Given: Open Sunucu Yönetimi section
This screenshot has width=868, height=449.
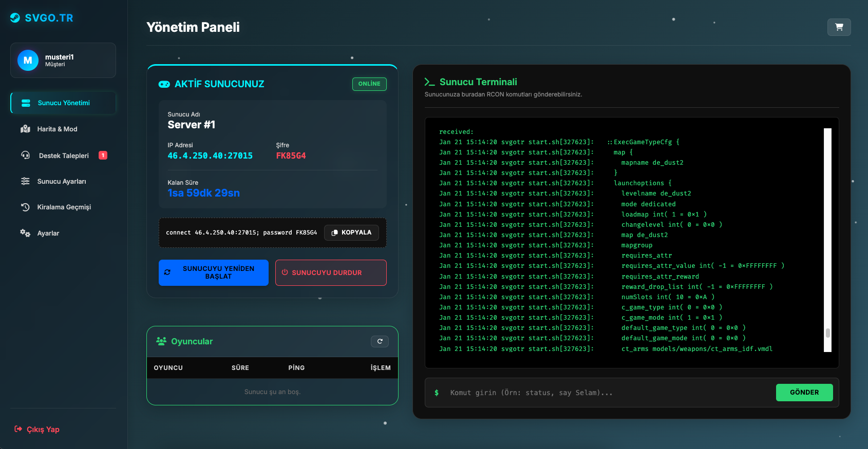Looking at the screenshot, I should click(x=63, y=103).
